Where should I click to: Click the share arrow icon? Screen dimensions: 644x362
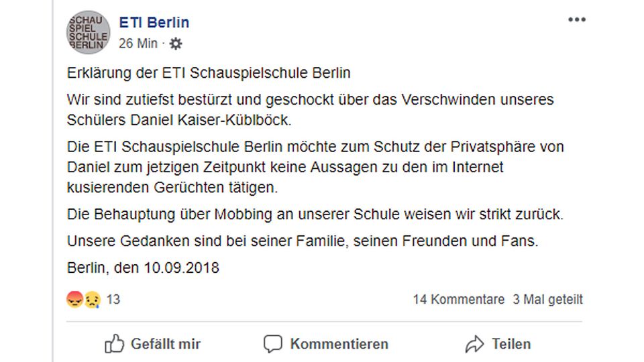click(474, 345)
